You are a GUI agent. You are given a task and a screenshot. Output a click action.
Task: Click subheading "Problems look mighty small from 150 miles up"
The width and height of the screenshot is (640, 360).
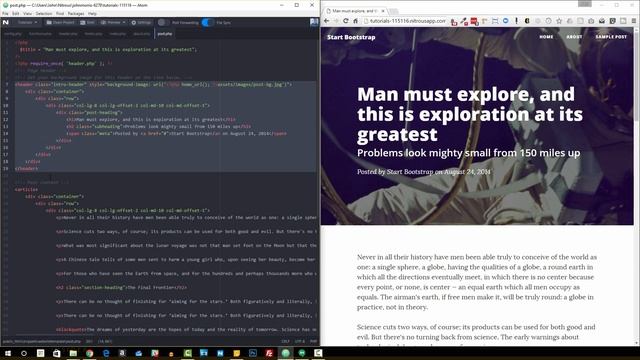pyautogui.click(x=469, y=153)
